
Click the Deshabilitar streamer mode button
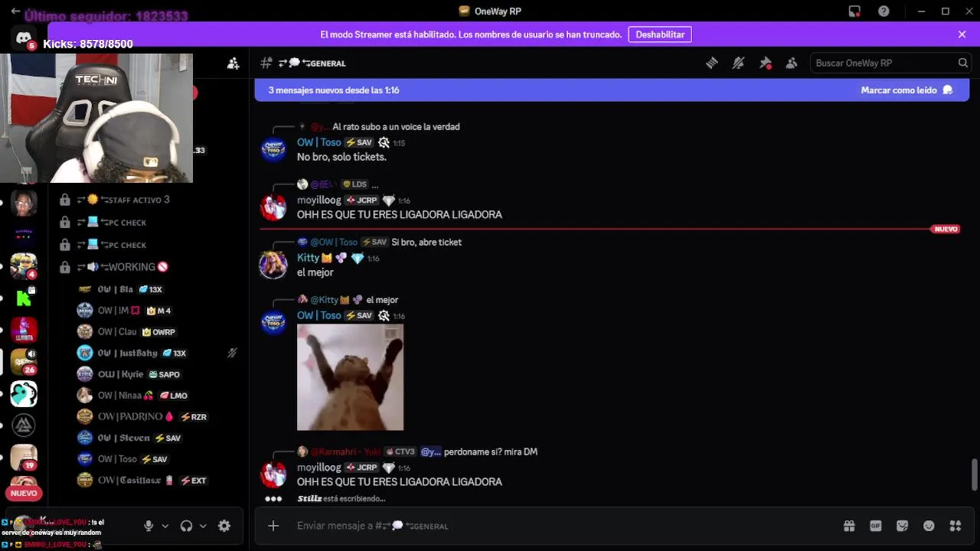coord(660,34)
